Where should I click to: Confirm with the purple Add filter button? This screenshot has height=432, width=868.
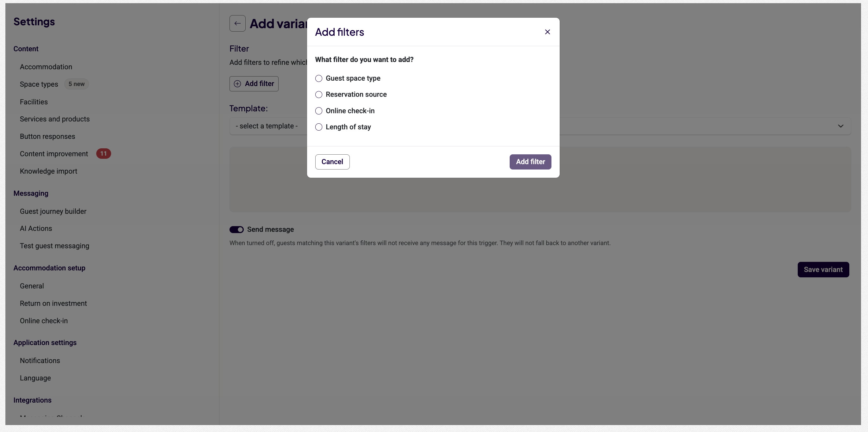[x=530, y=162]
